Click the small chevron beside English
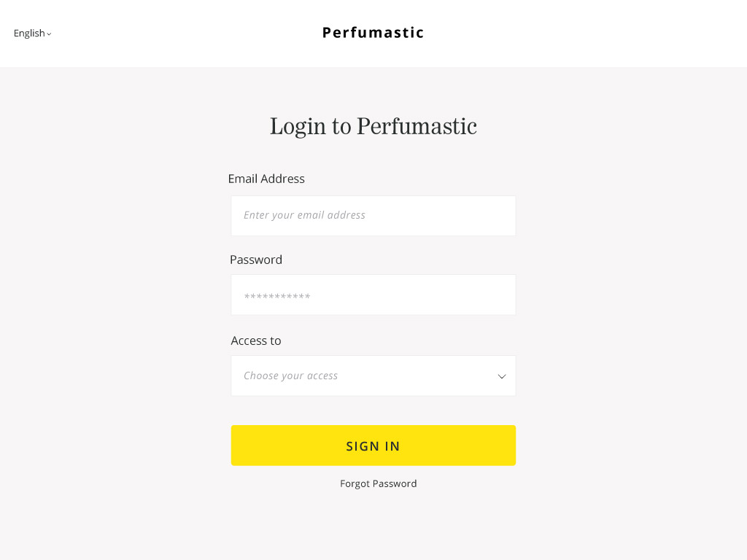 click(x=49, y=34)
